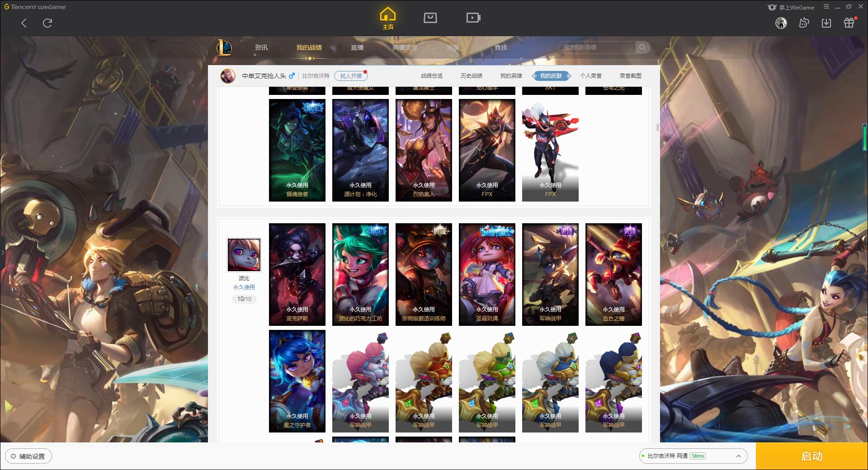Click the 找人开黑 button
The height and width of the screenshot is (470, 868).
[x=351, y=76]
